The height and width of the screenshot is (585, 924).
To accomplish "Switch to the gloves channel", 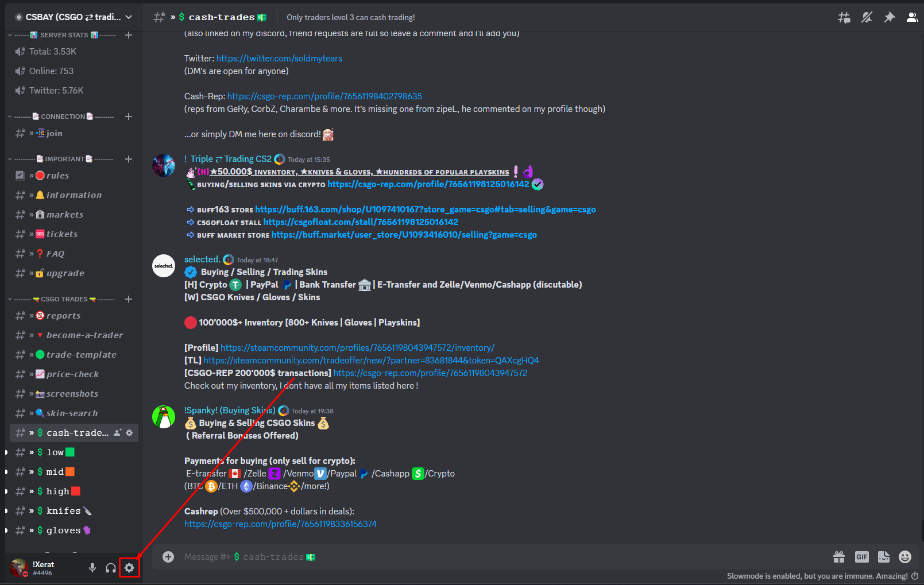I will tap(74, 530).
